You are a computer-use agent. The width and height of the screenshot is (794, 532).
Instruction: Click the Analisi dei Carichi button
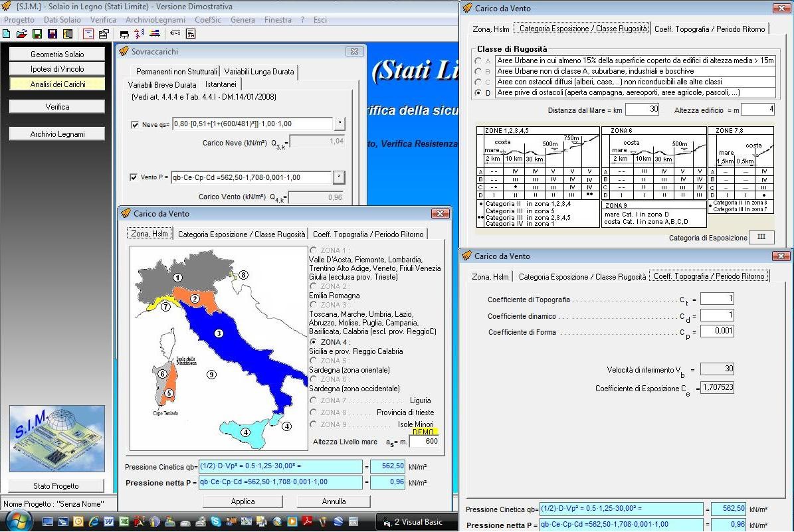click(57, 84)
